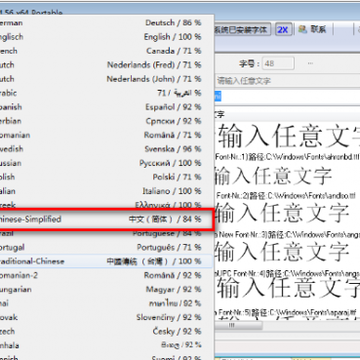This screenshot has width=360, height=360.
Task: Choose the Greek language entry
Action: (x=106, y=204)
